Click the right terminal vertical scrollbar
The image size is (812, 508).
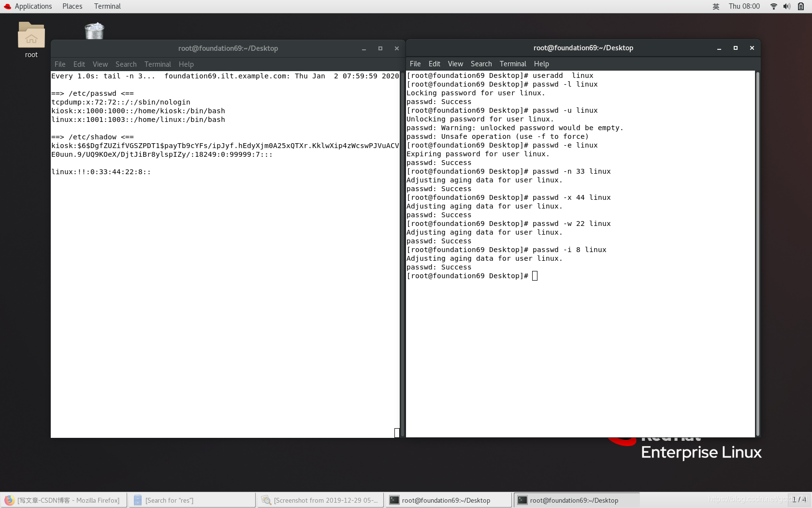(757, 254)
